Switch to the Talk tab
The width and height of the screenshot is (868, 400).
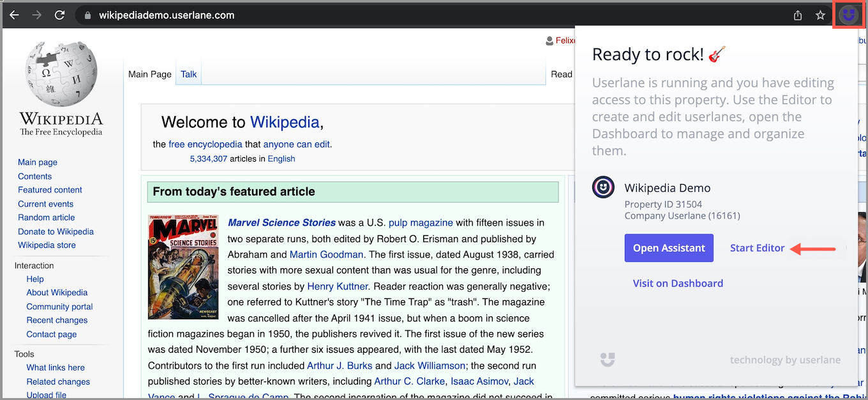click(x=189, y=74)
